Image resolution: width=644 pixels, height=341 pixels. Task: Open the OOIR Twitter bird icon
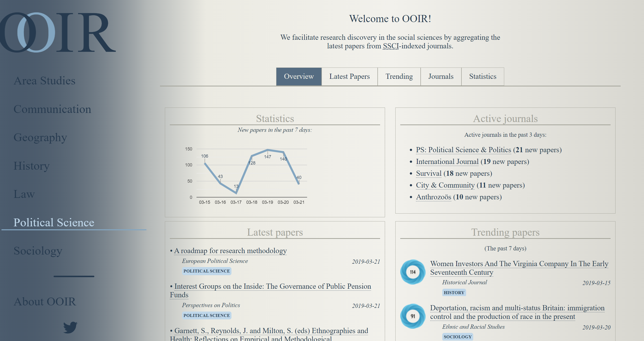[x=70, y=327]
